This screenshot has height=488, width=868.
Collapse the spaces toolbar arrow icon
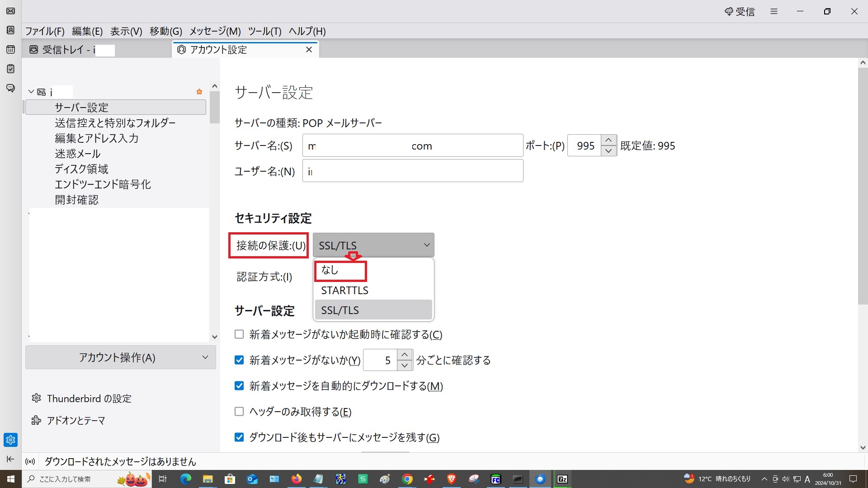[10, 459]
